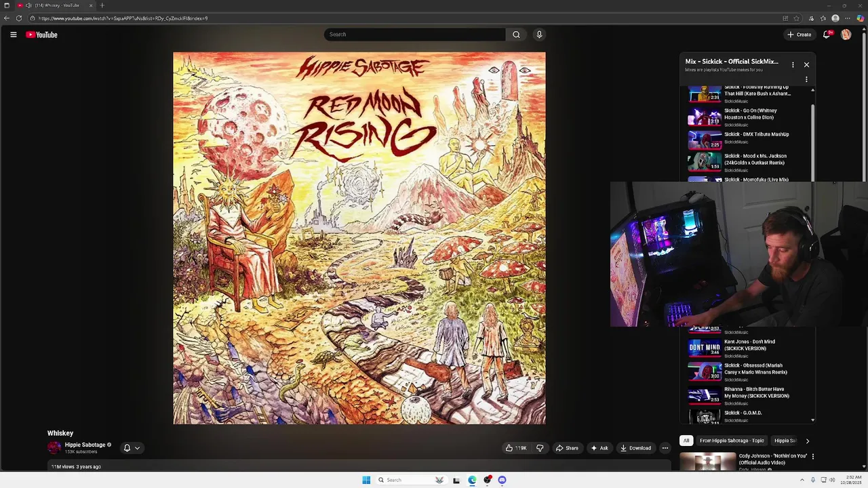Click the Hippie Sabotage album art video
868x488 pixels.
tap(359, 238)
